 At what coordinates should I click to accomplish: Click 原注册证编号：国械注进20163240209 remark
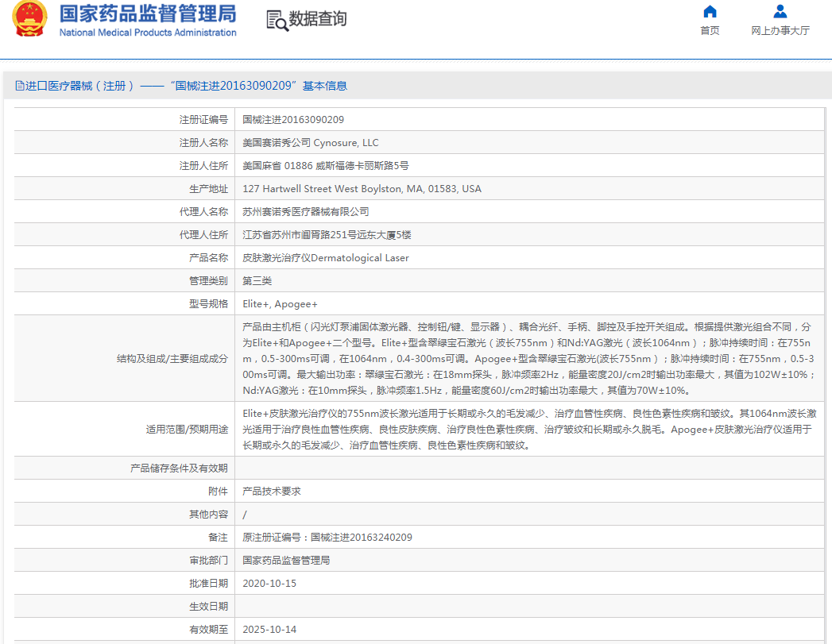[x=327, y=538]
